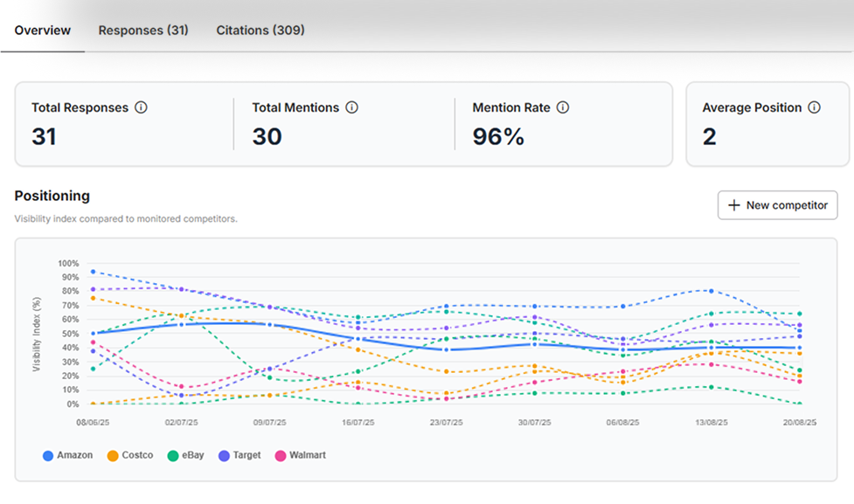Screen dimensions: 854x504
Task: Click the Total Responses value 31
Action: pyautogui.click(x=45, y=136)
